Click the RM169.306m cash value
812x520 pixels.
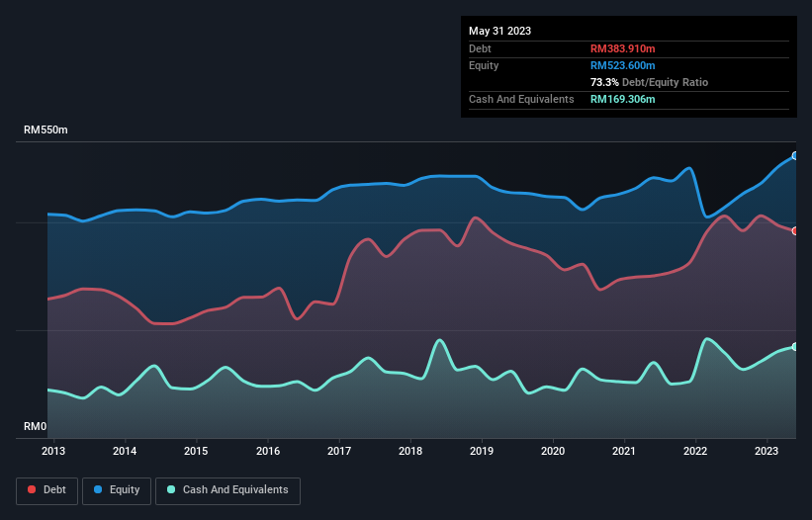pos(622,99)
